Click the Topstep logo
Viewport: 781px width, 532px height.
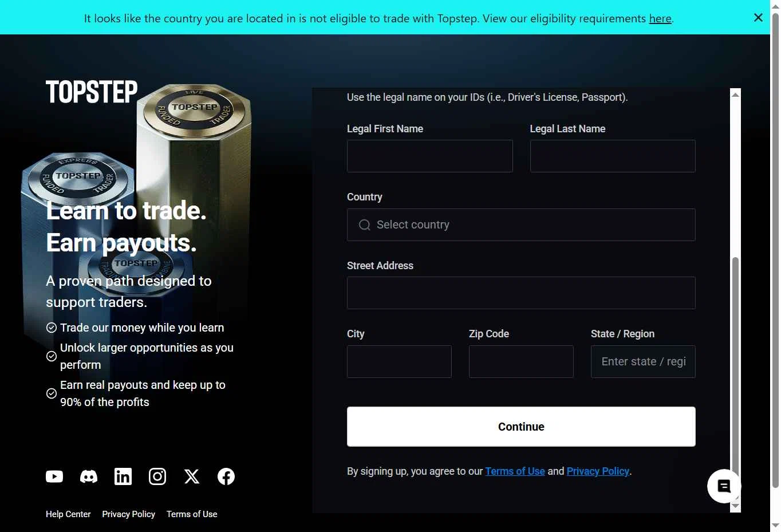[x=92, y=92]
